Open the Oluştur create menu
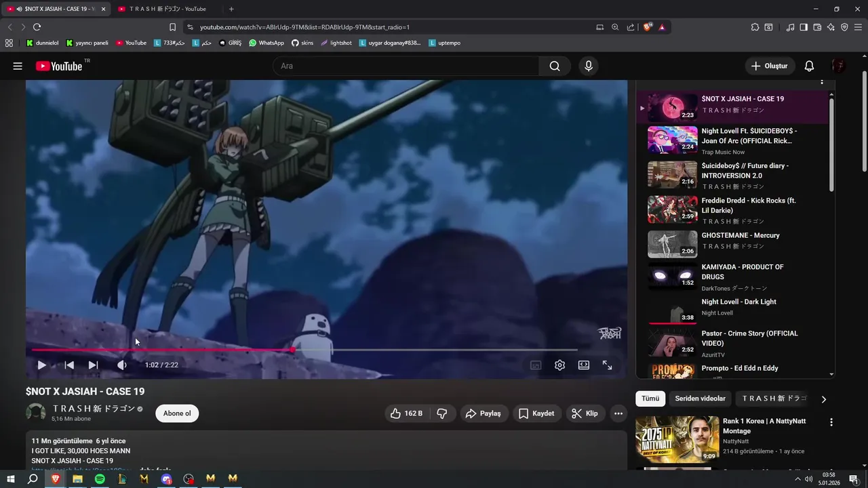 coord(770,66)
